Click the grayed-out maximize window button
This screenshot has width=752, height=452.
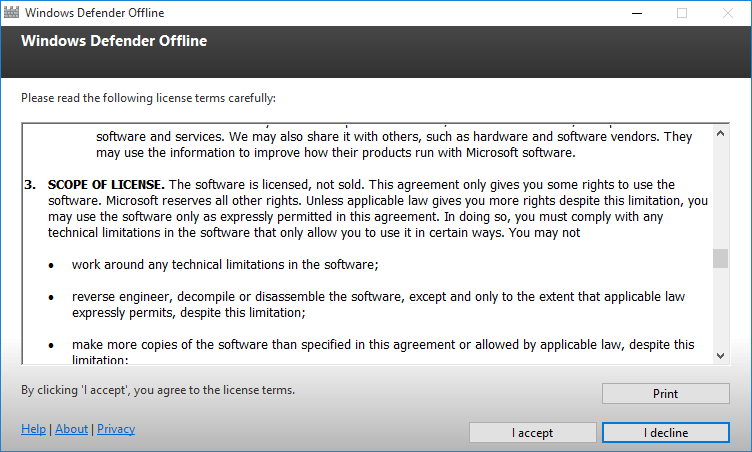click(682, 13)
